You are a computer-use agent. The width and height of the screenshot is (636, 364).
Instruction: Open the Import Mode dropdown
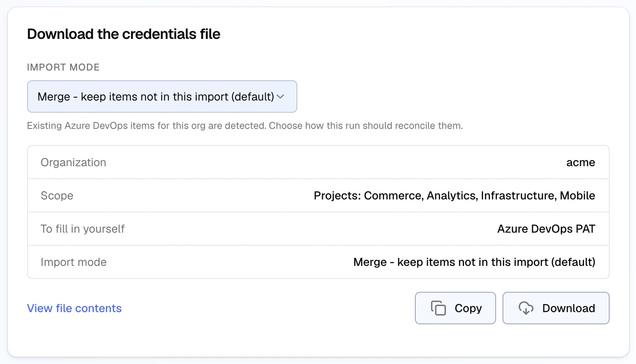click(162, 96)
